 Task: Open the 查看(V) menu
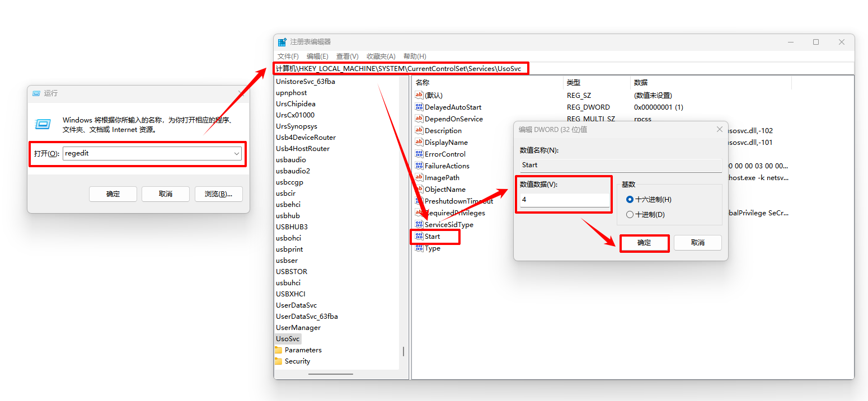click(x=347, y=56)
